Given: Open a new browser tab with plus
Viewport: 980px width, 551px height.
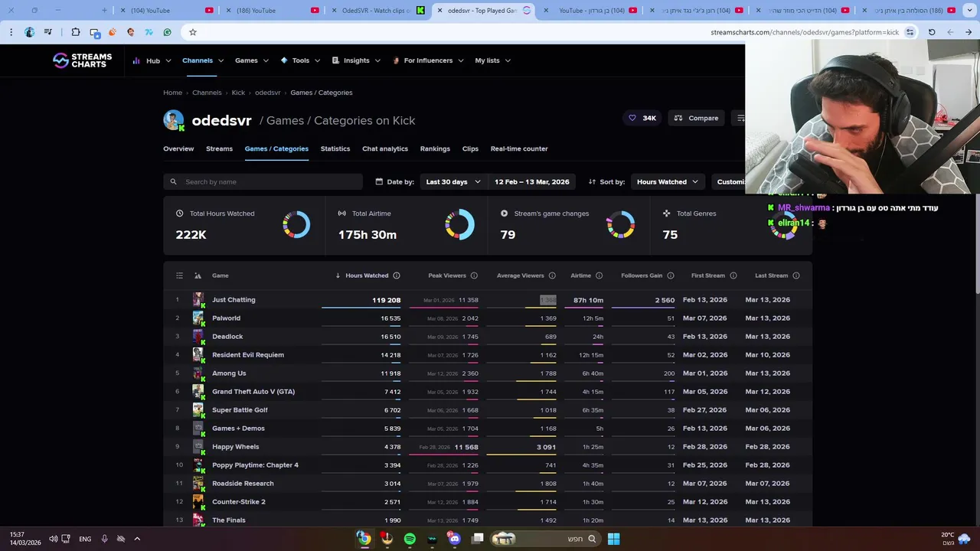Looking at the screenshot, I should pyautogui.click(x=105, y=11).
